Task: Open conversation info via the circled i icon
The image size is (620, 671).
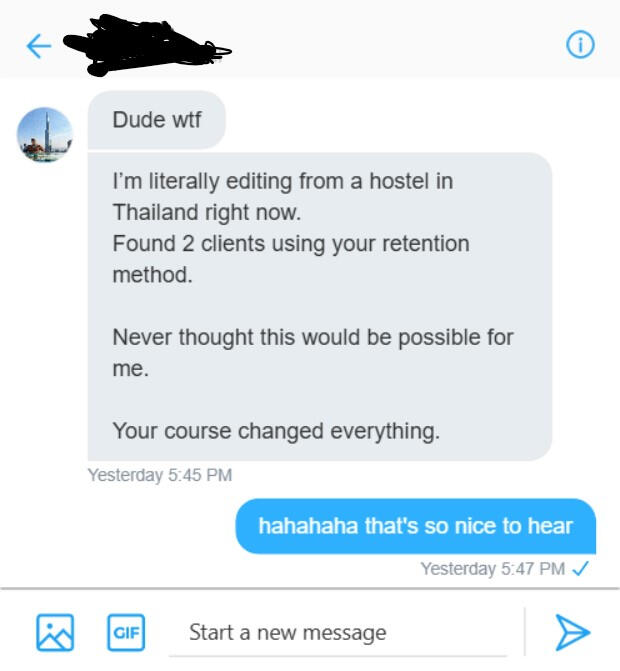Action: pyautogui.click(x=580, y=45)
